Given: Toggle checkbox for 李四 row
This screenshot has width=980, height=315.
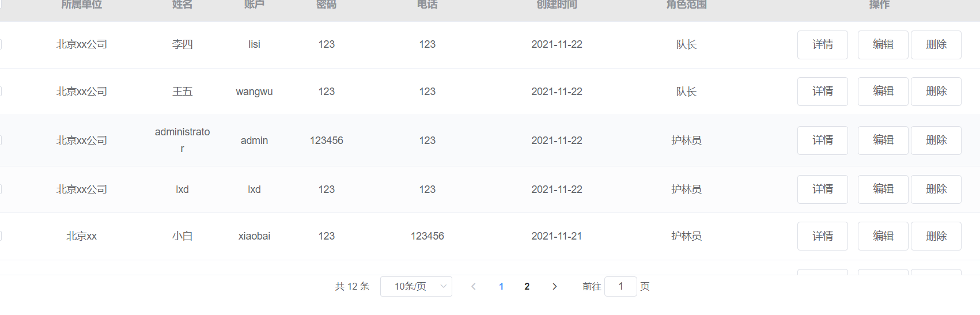Looking at the screenshot, I should point(0,44).
